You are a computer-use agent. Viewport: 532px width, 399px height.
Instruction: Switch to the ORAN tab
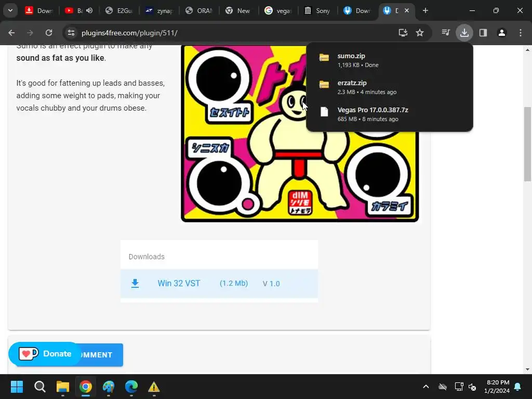click(x=199, y=10)
